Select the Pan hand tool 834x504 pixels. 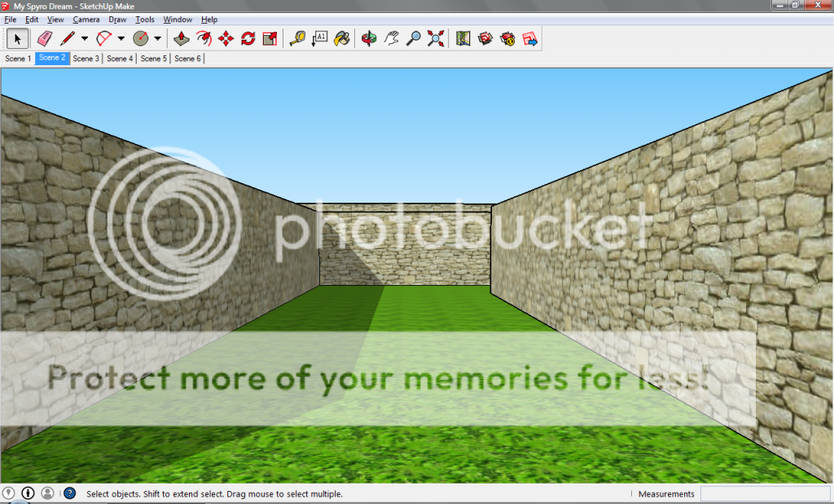[x=392, y=38]
